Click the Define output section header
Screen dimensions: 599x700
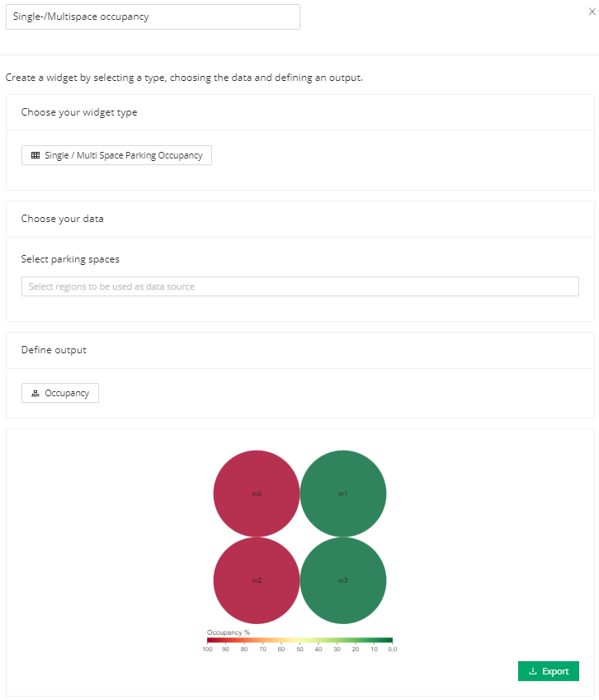(x=54, y=350)
